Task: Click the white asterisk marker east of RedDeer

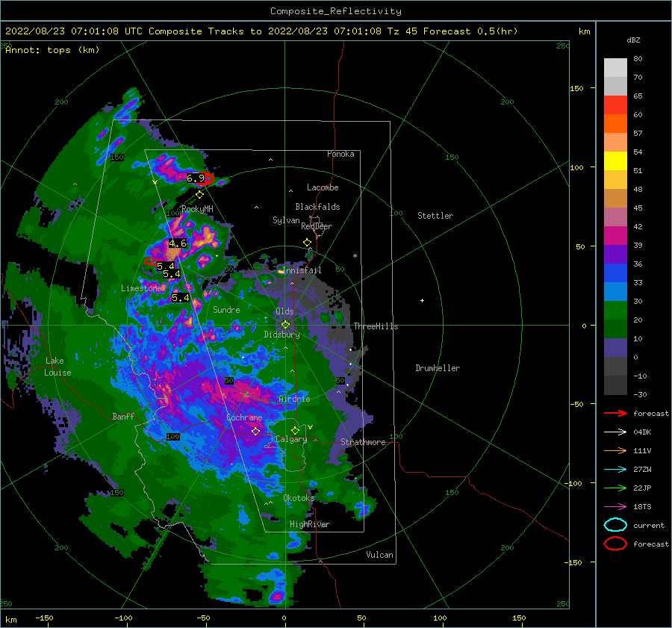Action: (355, 256)
